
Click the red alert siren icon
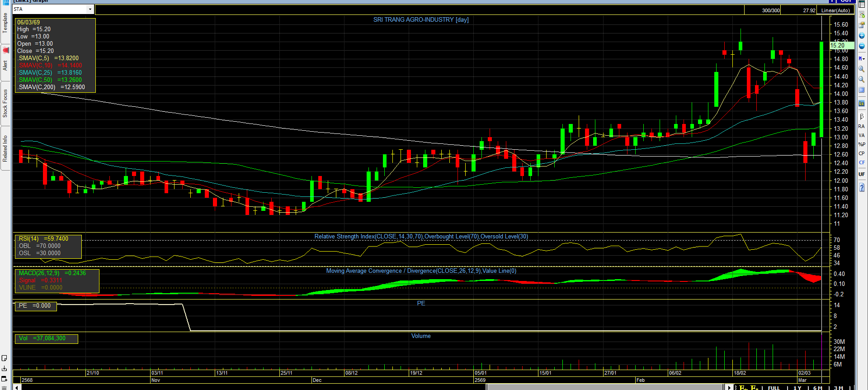tap(5, 50)
